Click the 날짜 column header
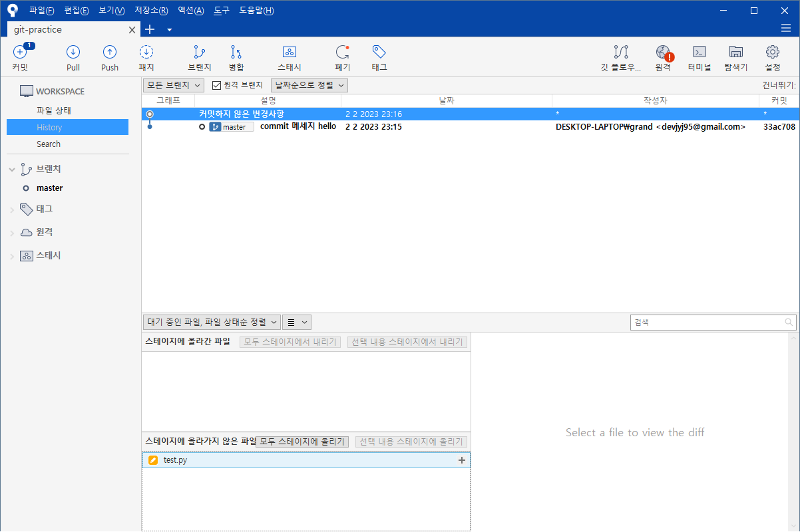This screenshot has height=532, width=800. [x=447, y=100]
